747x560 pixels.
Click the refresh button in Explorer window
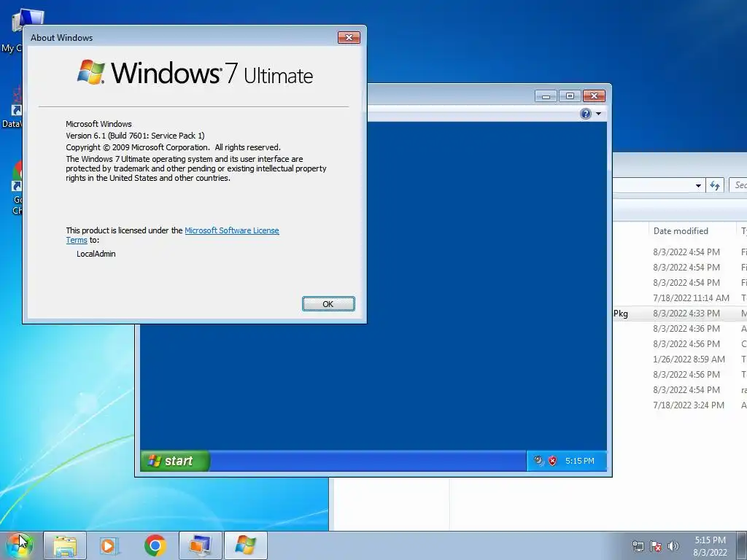(715, 185)
